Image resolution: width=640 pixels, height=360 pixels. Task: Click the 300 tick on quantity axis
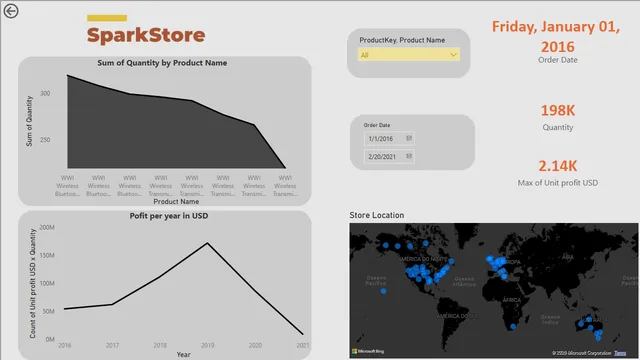[x=45, y=93]
